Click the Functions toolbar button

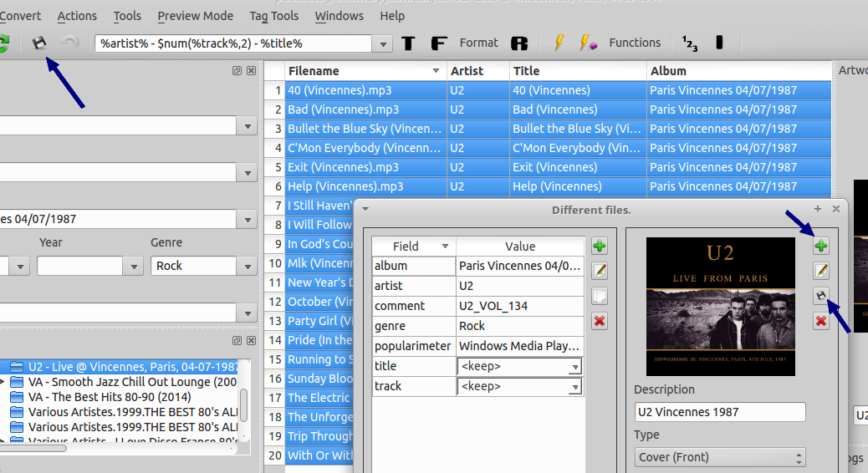[635, 43]
